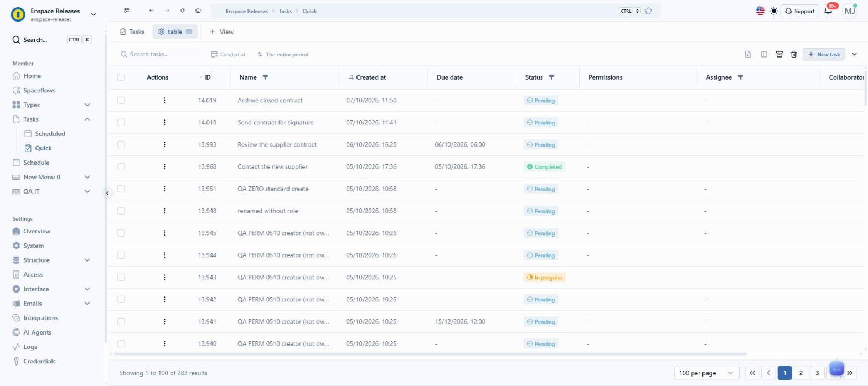Switch theme with the sun icon
This screenshot has height=386, width=868.
pos(774,11)
